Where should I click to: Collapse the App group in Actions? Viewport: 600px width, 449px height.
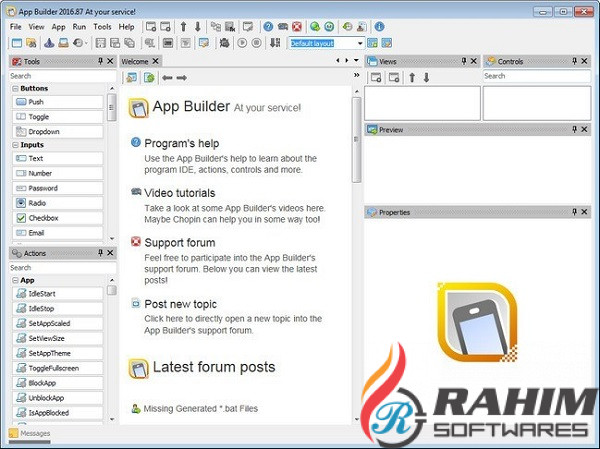[15, 280]
